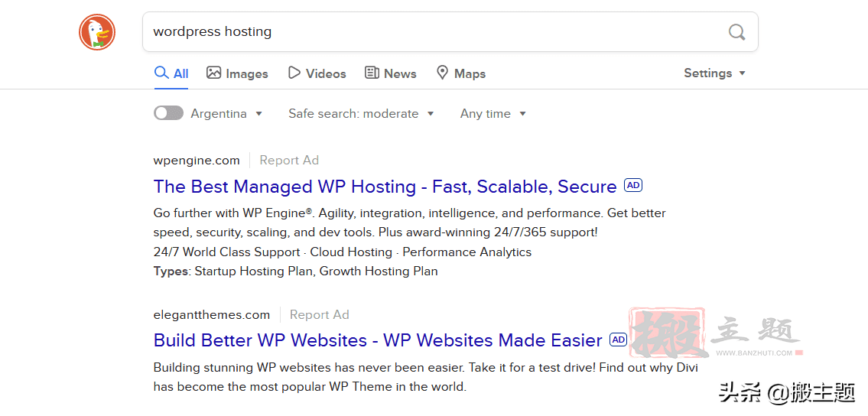Switch to the Maps tab
This screenshot has height=416, width=868.
460,73
